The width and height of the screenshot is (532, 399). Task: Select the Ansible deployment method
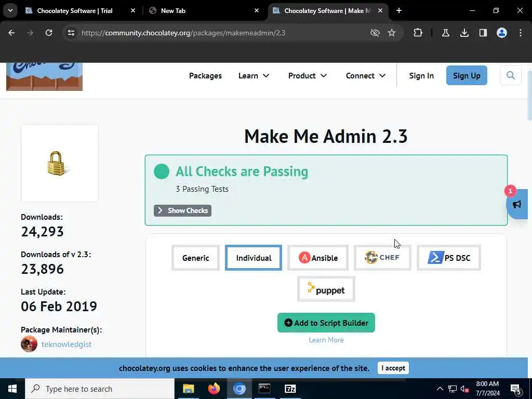point(318,258)
